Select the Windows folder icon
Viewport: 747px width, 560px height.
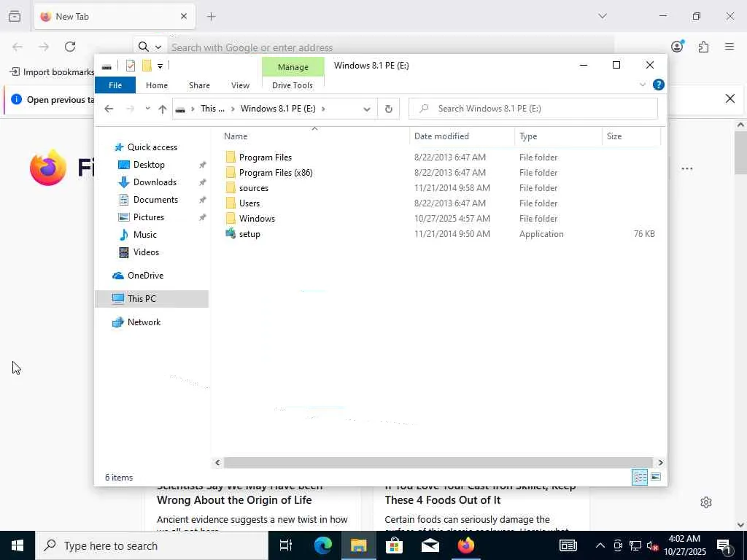(x=231, y=218)
